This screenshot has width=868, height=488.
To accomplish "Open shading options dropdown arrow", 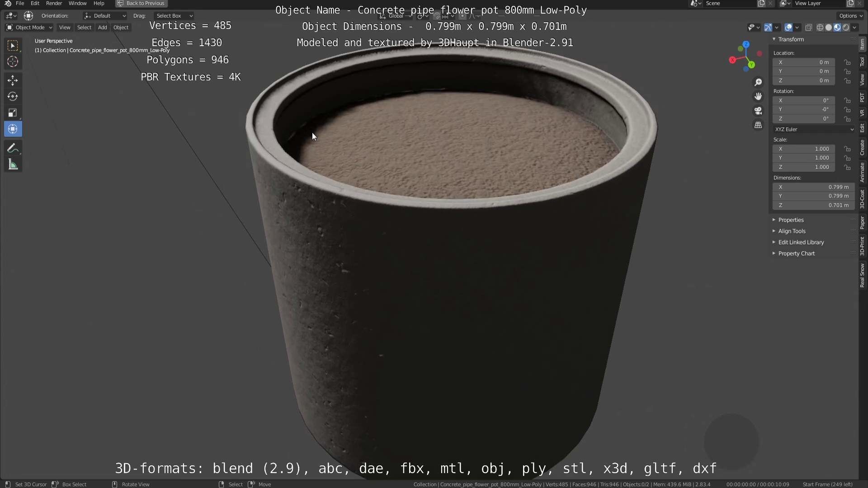I will tap(854, 28).
